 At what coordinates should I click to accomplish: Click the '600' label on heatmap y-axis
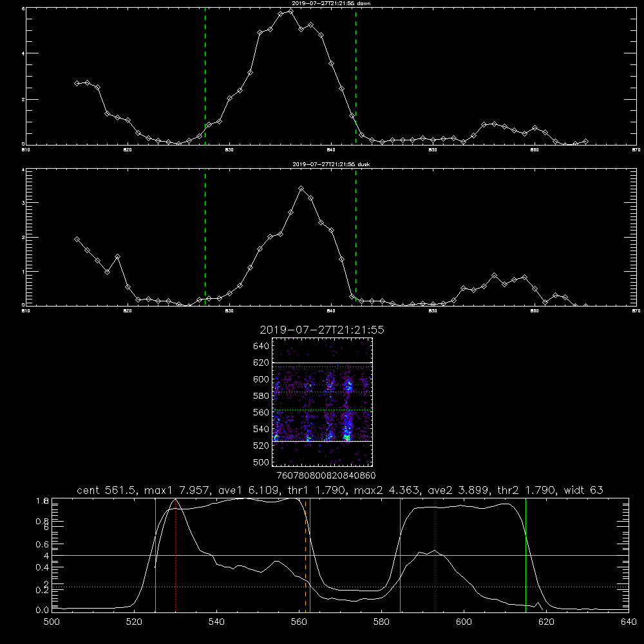click(261, 379)
